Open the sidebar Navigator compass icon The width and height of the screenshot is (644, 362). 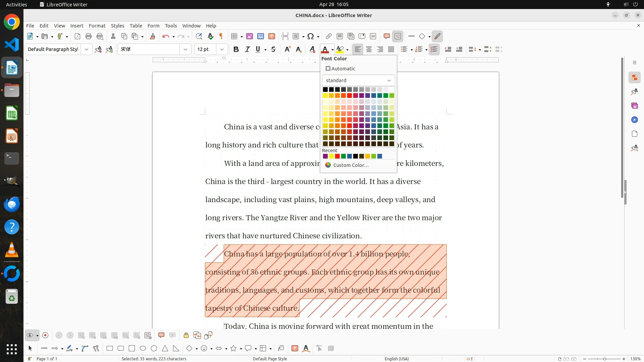(x=634, y=120)
